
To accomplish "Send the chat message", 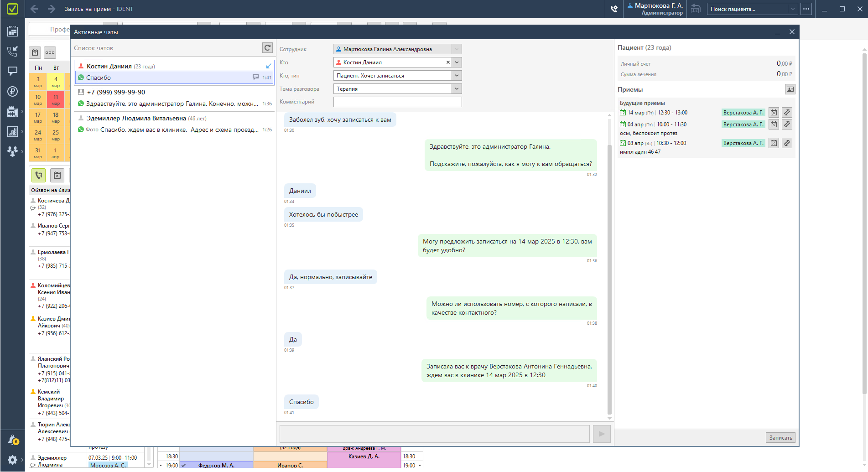I will click(602, 434).
